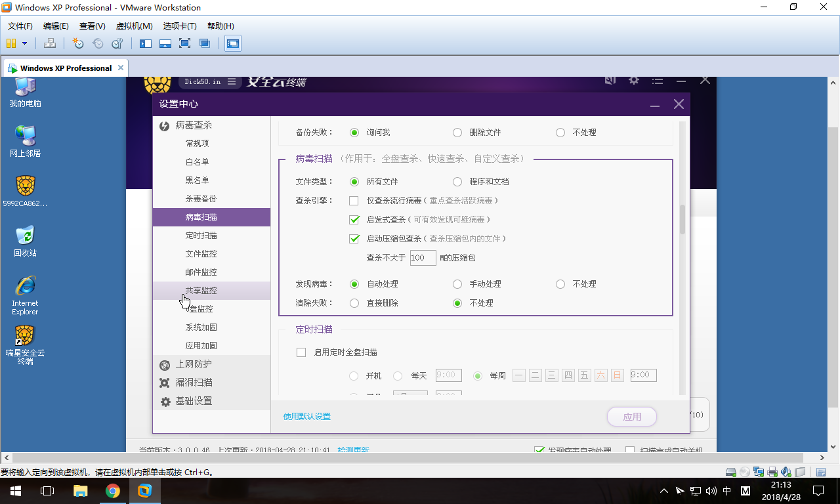The height and width of the screenshot is (504, 840).
Task: Enter full screen mode from the toolbar
Action: [185, 43]
